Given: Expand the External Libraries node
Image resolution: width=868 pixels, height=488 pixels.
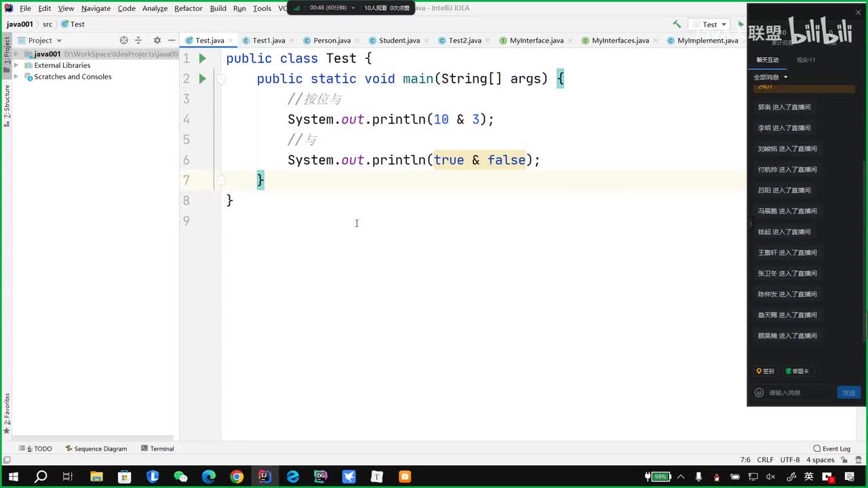Looking at the screenshot, I should coord(16,66).
